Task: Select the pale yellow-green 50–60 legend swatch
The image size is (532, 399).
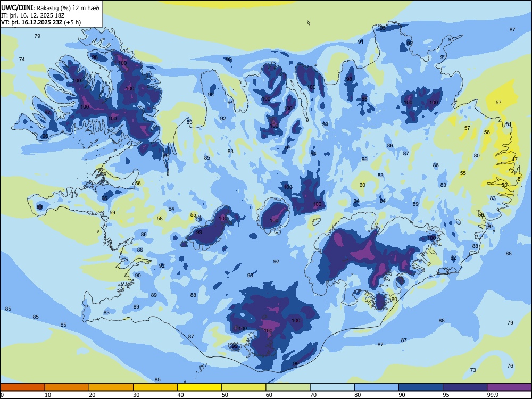Action: click(244, 387)
